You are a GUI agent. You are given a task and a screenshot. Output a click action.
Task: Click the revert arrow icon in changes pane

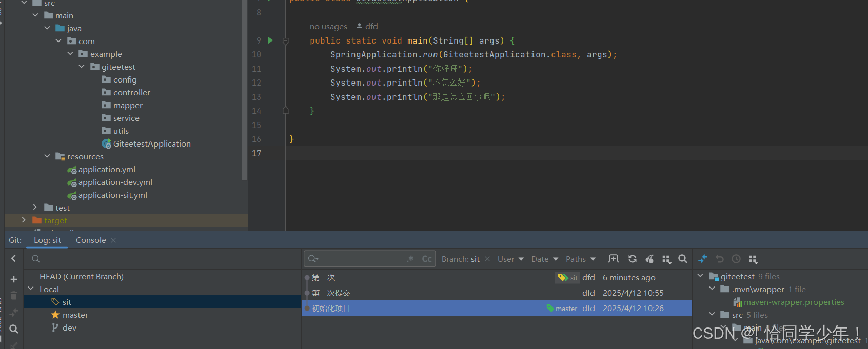click(720, 259)
